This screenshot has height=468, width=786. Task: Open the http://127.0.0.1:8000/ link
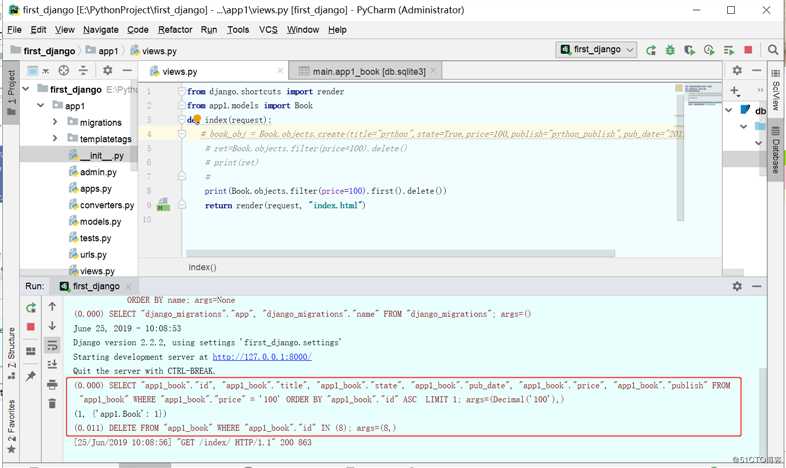pos(262,357)
